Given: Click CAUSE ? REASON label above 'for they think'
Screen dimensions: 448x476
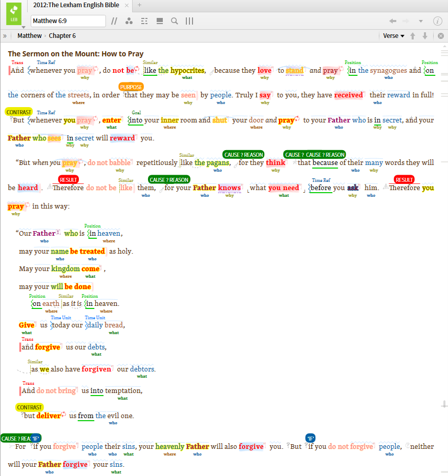Looking at the screenshot, I should 243,155.
